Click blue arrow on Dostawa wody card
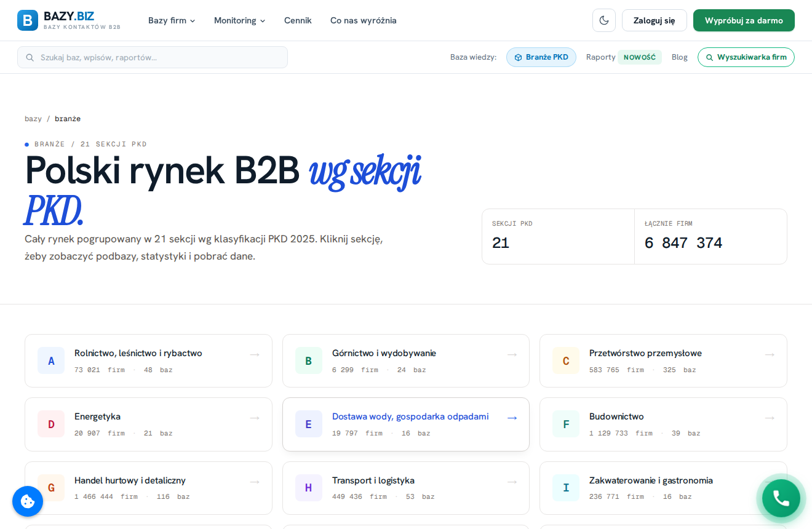Screen dimensions: 812x529 [512, 418]
